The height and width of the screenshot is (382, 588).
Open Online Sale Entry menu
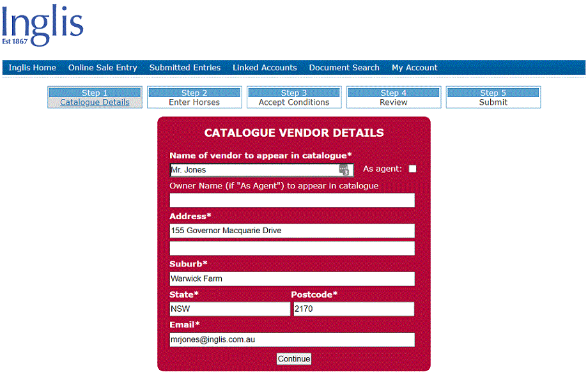point(103,68)
